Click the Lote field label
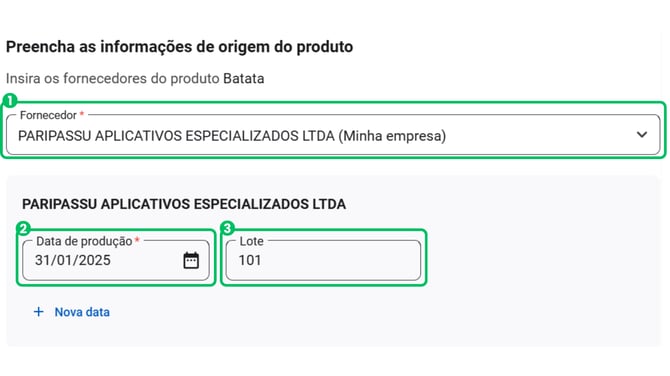Image resolution: width=670 pixels, height=376 pixels. [251, 241]
